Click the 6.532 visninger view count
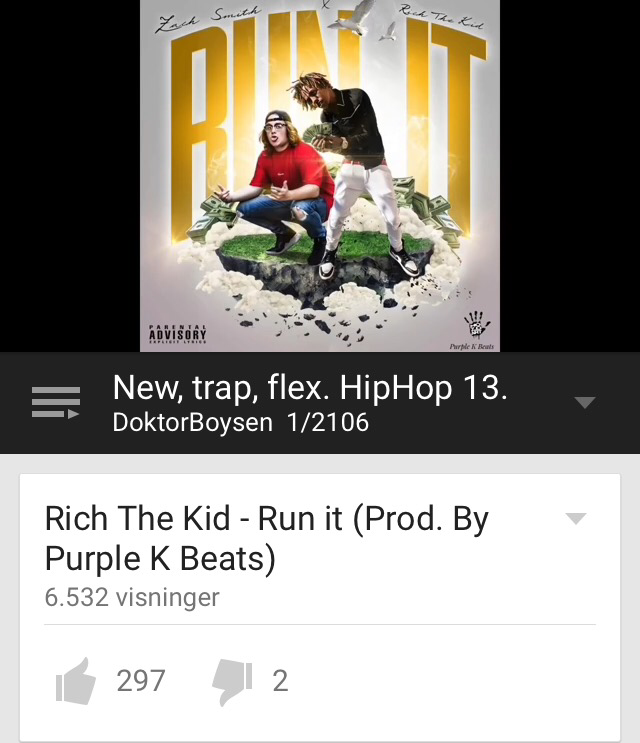 [x=132, y=597]
